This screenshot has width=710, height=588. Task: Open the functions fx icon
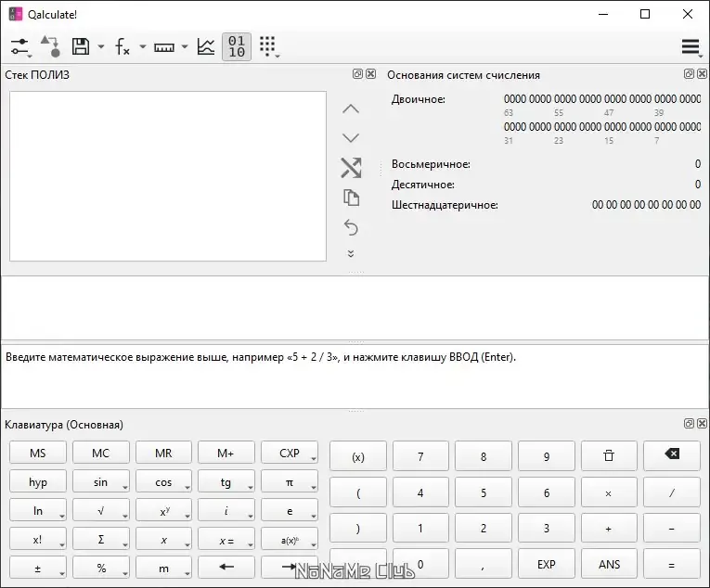(123, 46)
